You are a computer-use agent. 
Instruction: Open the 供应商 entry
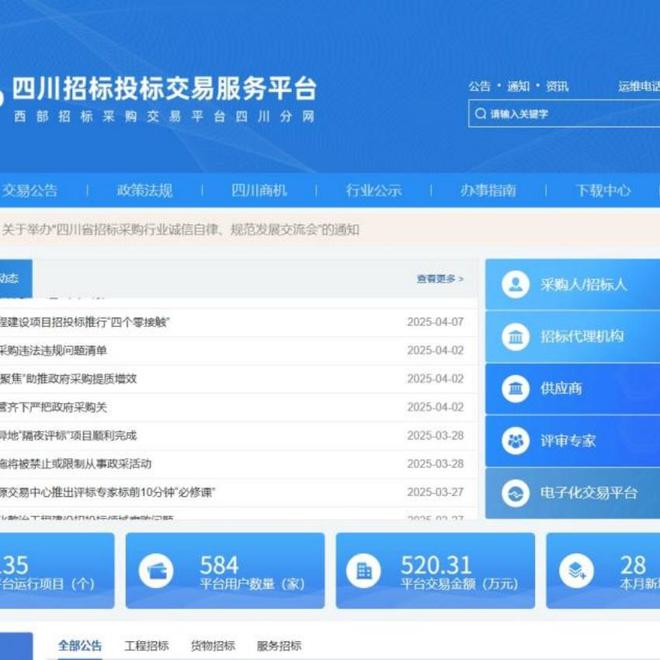click(572, 389)
